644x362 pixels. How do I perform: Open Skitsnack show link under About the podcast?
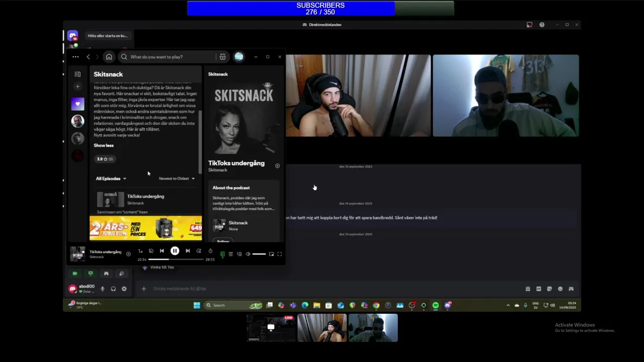point(238,223)
